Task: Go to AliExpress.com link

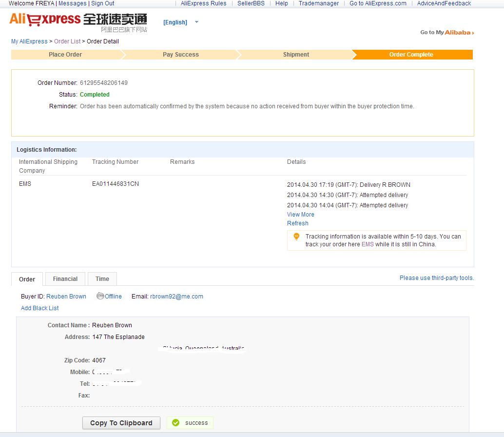Action: (x=378, y=3)
